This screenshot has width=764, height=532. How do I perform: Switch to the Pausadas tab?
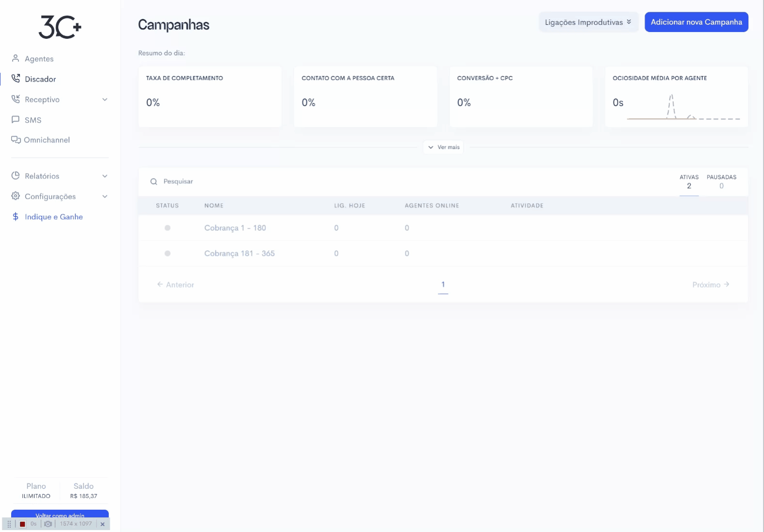click(x=721, y=182)
